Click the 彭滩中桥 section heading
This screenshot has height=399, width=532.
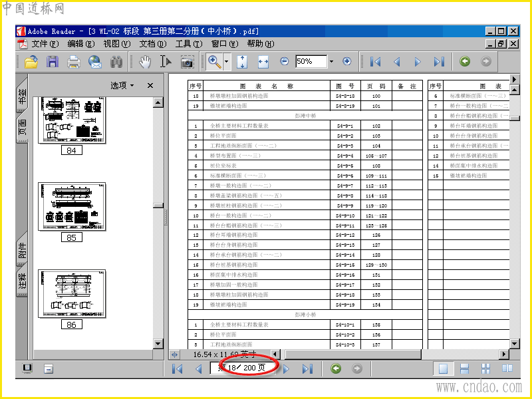pyautogui.click(x=305, y=116)
